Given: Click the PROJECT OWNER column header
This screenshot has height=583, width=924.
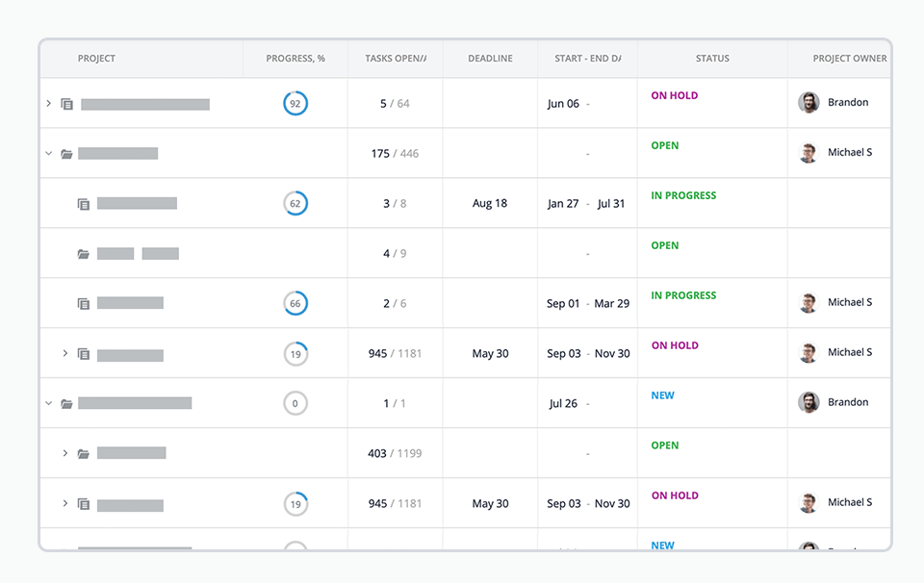Looking at the screenshot, I should pos(850,59).
